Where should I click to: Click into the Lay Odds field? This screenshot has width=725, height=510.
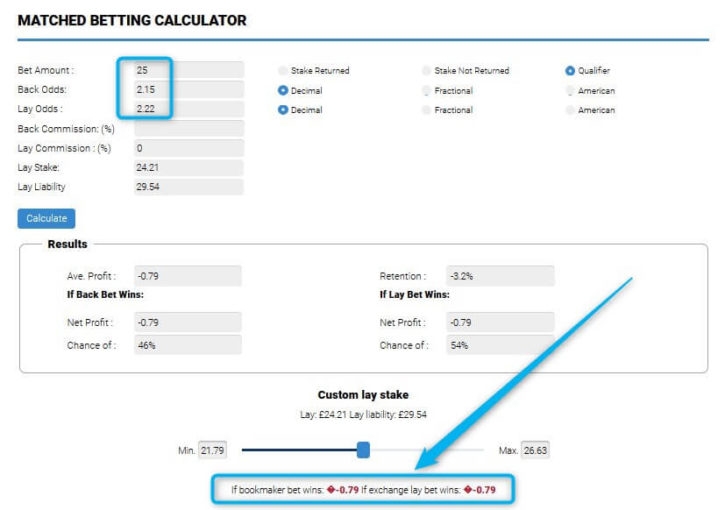tap(188, 108)
